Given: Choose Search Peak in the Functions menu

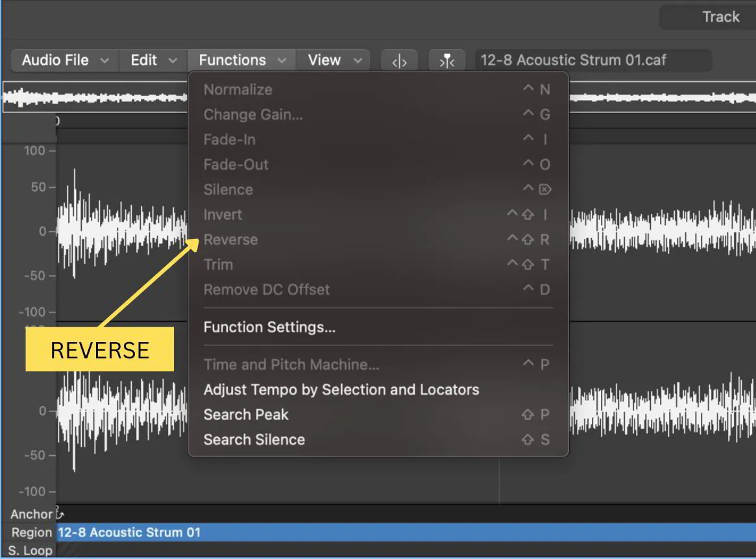Looking at the screenshot, I should point(246,414).
